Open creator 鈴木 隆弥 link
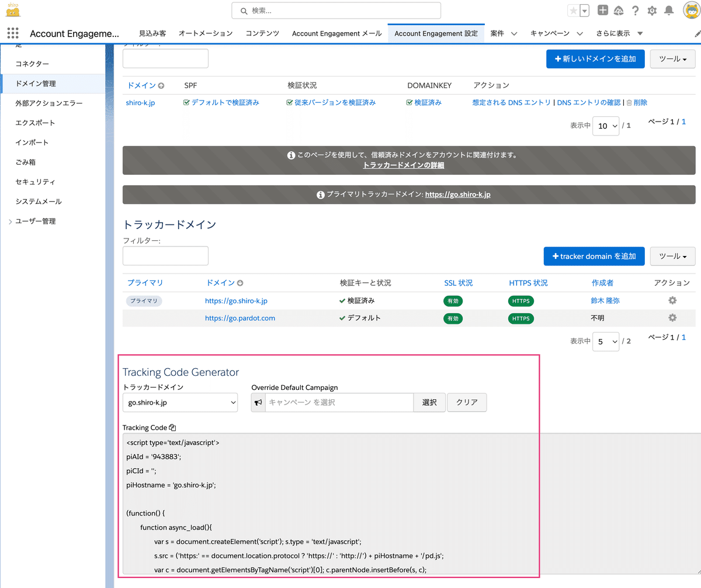 click(x=605, y=301)
